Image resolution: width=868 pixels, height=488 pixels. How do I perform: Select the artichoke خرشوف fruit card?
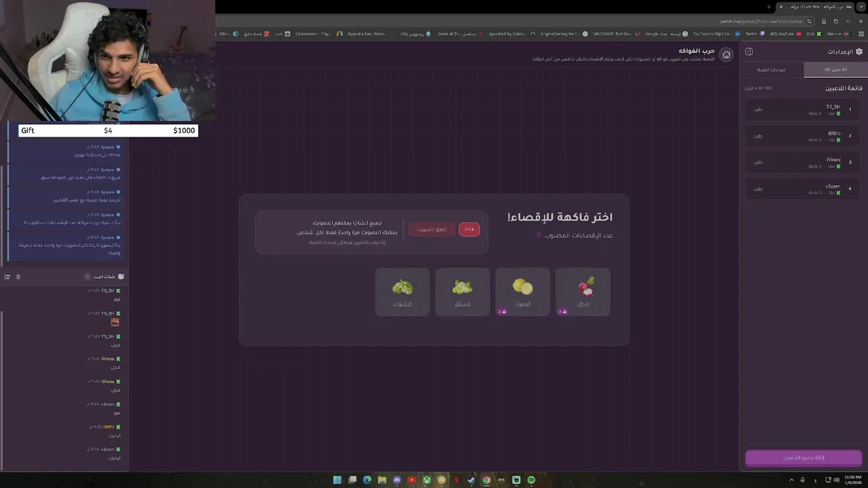[x=403, y=291]
